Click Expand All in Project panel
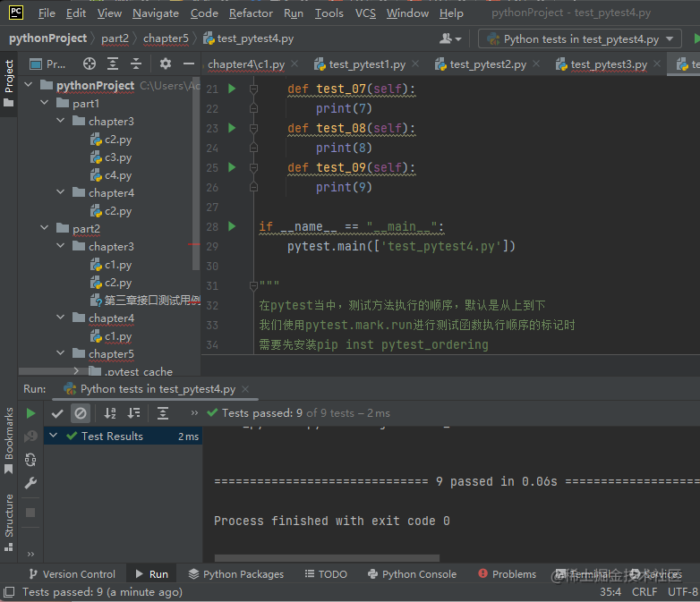Screen dimensions: 700x602 [113, 64]
